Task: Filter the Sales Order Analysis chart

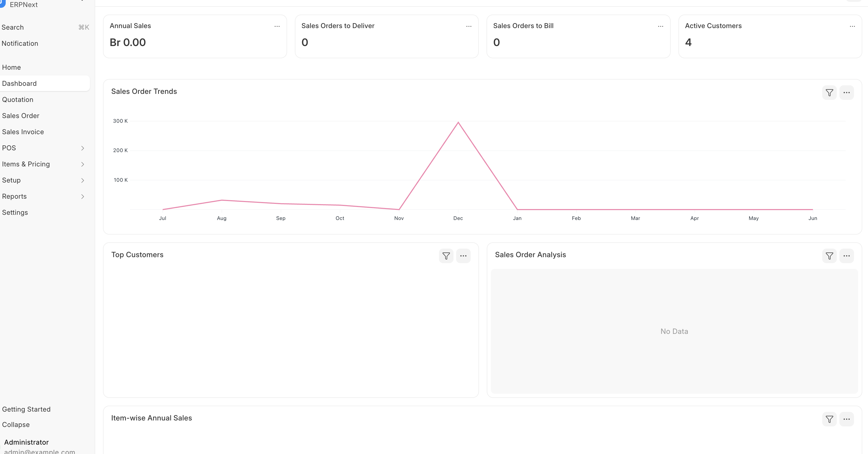Action: tap(829, 256)
